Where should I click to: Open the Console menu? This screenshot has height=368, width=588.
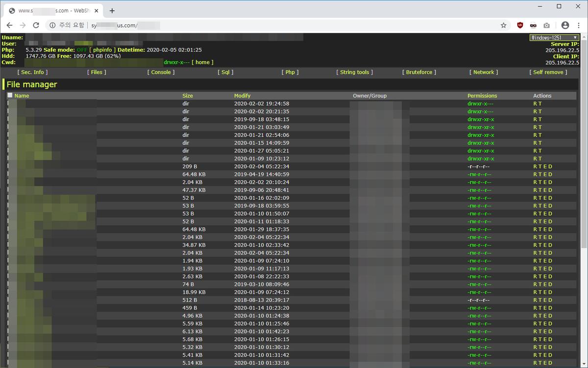[161, 72]
